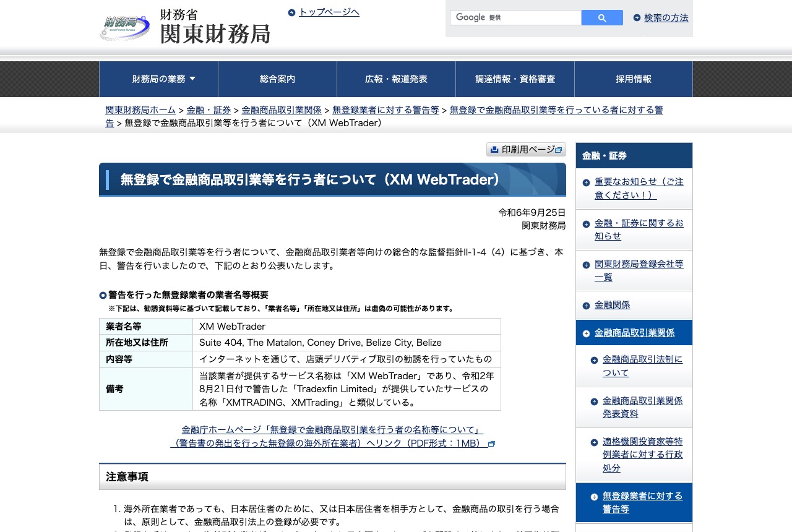The width and height of the screenshot is (792, 532).
Task: Click the 注意事項 section heading
Action: click(x=332, y=477)
